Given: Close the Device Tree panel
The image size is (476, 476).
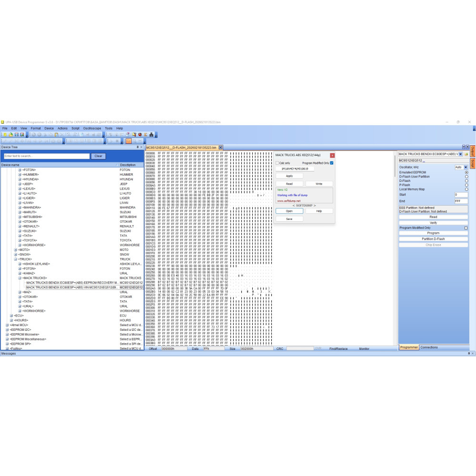Looking at the screenshot, I should [141, 147].
